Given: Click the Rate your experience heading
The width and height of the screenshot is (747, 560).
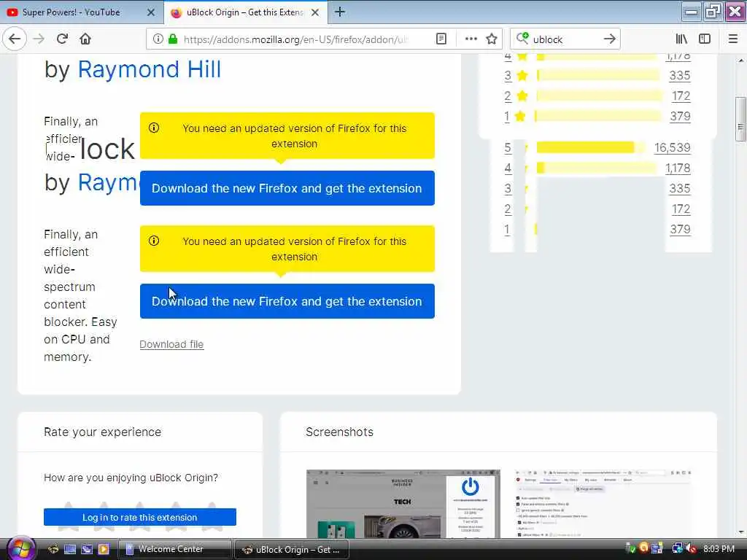Looking at the screenshot, I should point(102,432).
